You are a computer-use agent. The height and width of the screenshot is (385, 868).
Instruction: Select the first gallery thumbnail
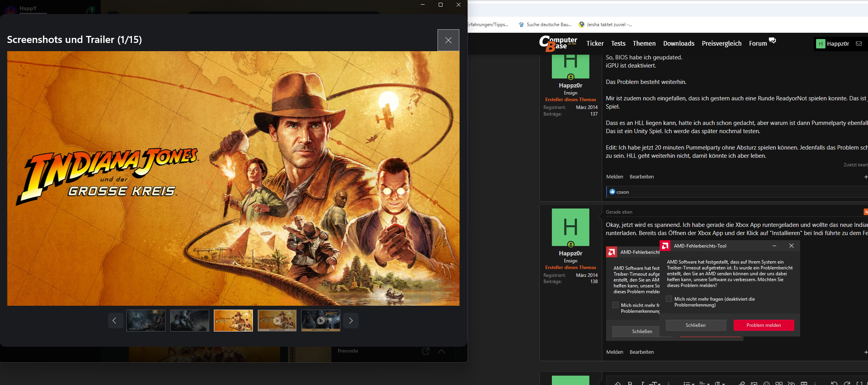pyautogui.click(x=146, y=321)
